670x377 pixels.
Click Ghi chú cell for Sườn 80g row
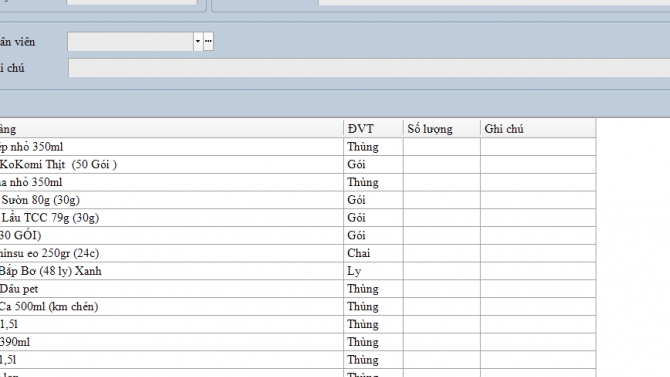[x=538, y=200]
